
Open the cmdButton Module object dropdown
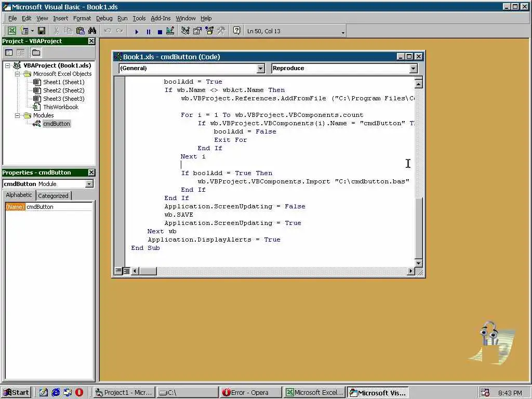tap(89, 184)
